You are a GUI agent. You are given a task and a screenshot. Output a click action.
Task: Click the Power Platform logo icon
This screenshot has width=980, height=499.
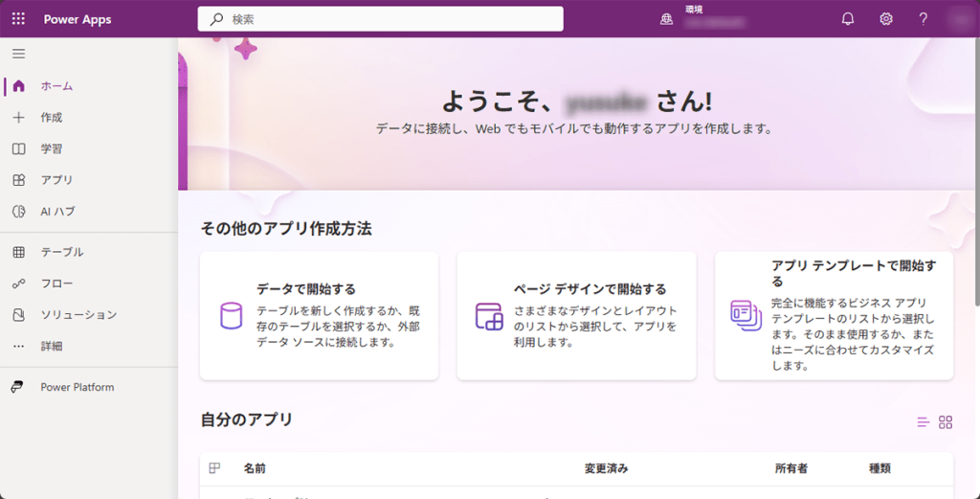[17, 387]
